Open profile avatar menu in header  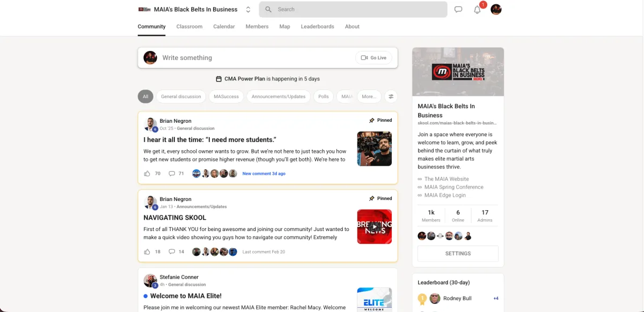(496, 10)
